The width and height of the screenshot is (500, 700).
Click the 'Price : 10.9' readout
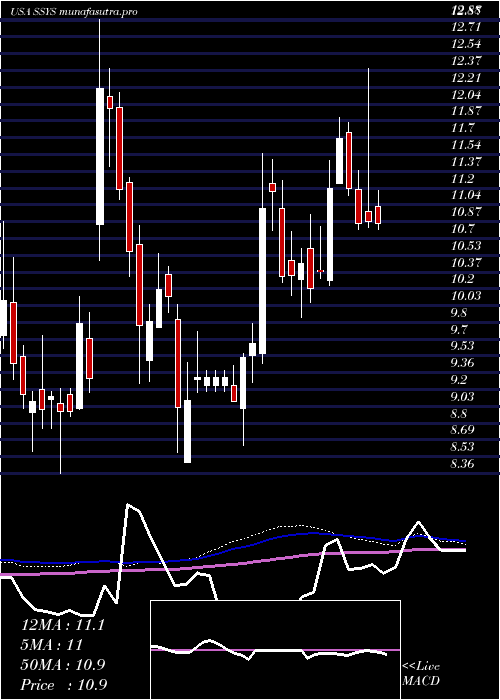[x=64, y=685]
